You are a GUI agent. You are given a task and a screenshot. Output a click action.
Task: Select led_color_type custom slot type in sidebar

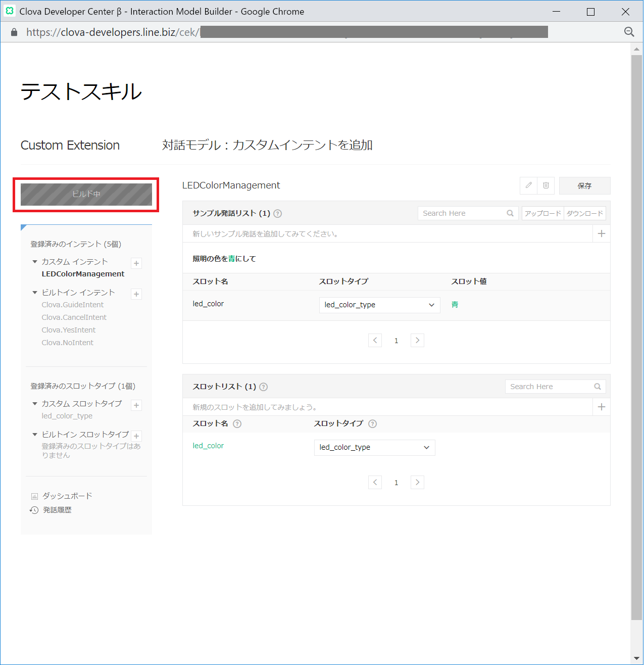[67, 416]
